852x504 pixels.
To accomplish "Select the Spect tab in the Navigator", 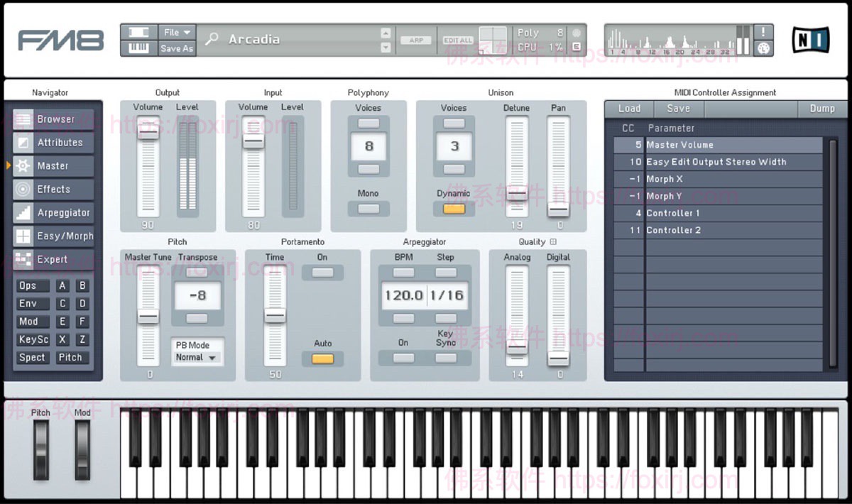I will tap(32, 358).
